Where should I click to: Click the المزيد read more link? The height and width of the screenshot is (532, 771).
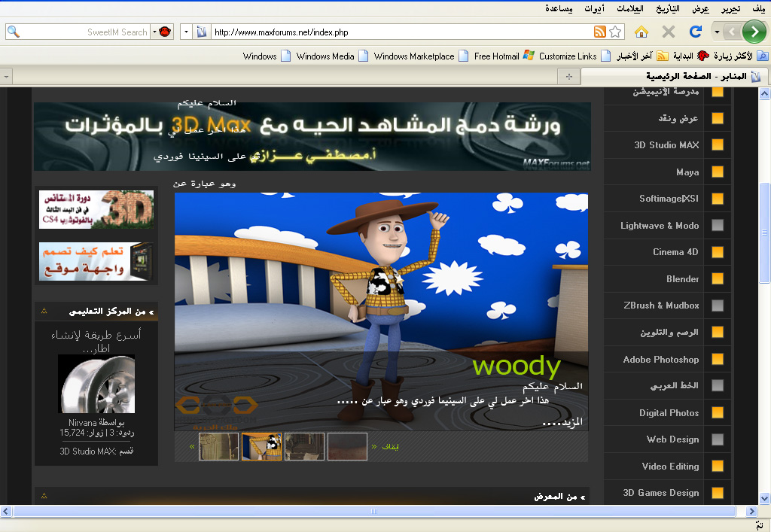tap(563, 422)
